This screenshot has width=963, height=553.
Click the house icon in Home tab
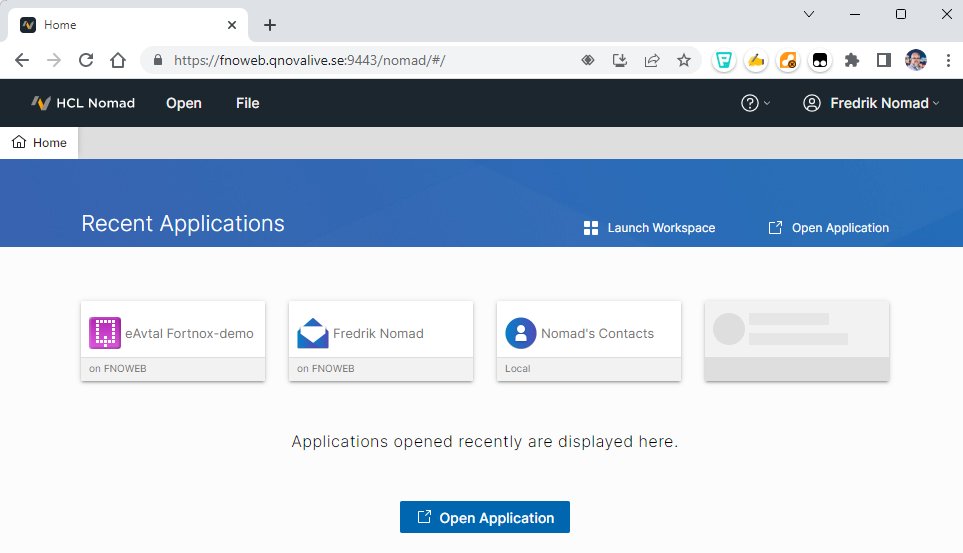pos(19,142)
